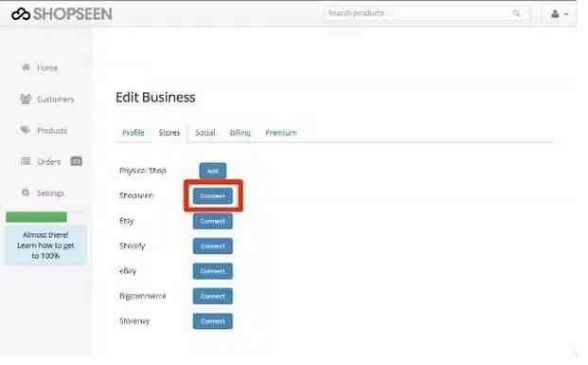The width and height of the screenshot is (588, 365).
Task: Switch to the Social tab
Action: click(x=205, y=133)
